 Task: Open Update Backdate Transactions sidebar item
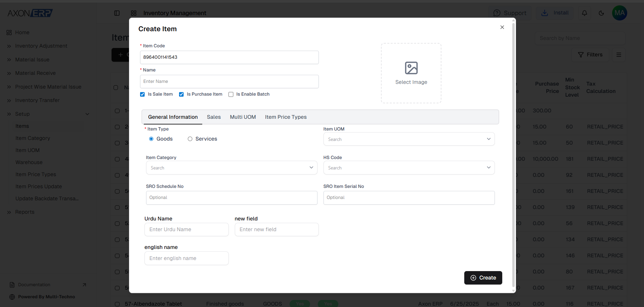47,199
